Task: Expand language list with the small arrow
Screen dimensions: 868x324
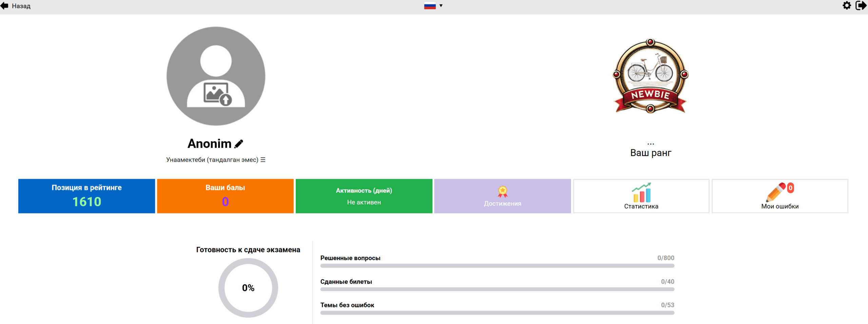Action: [441, 6]
